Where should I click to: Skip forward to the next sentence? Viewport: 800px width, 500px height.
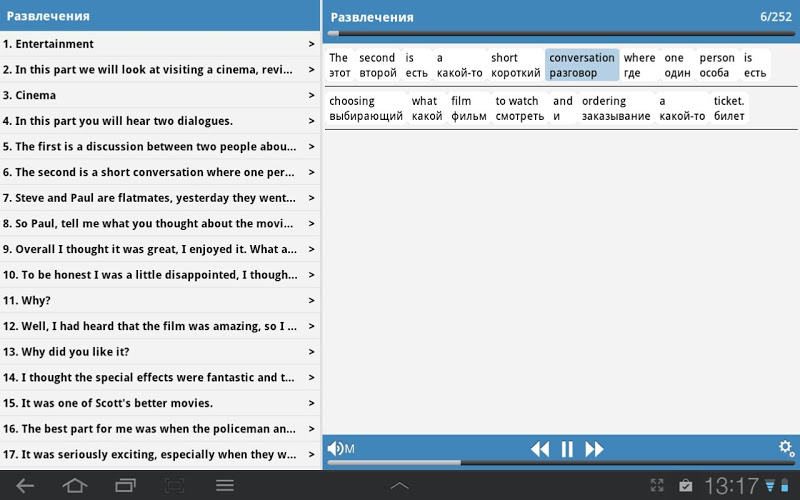click(594, 449)
